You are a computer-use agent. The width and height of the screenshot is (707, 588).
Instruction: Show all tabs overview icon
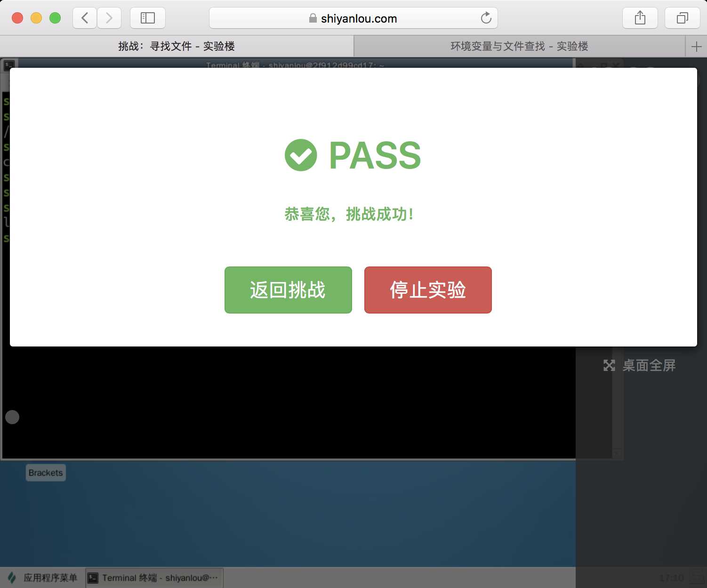click(x=682, y=18)
